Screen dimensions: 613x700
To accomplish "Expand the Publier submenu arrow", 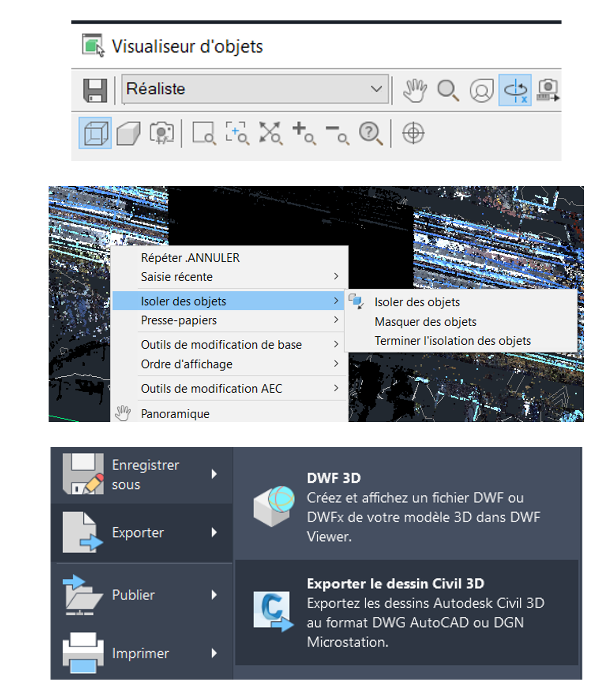I will tap(214, 595).
